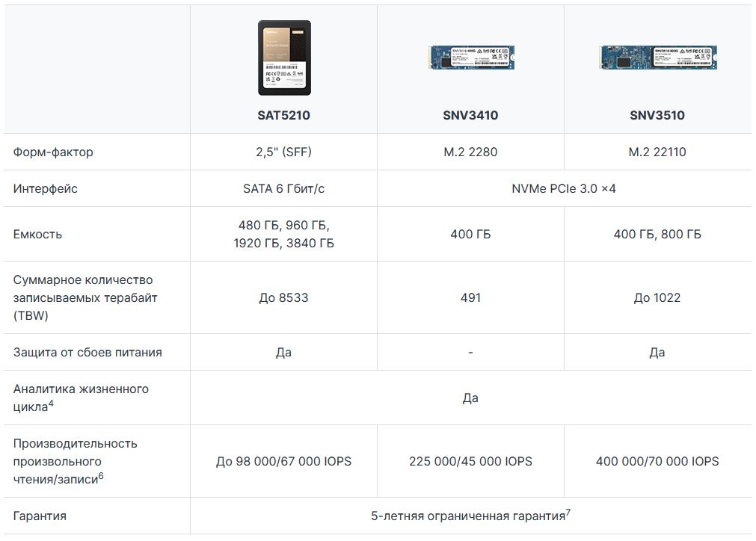Click the NVMe PCIe 3.0 ×4 cell
The image size is (756, 541).
coord(564,188)
